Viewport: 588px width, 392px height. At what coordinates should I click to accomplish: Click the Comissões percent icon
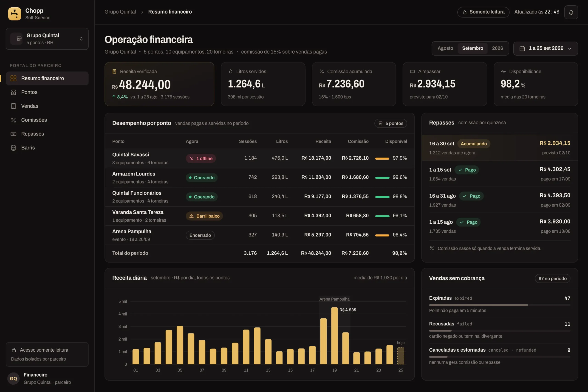pos(14,120)
